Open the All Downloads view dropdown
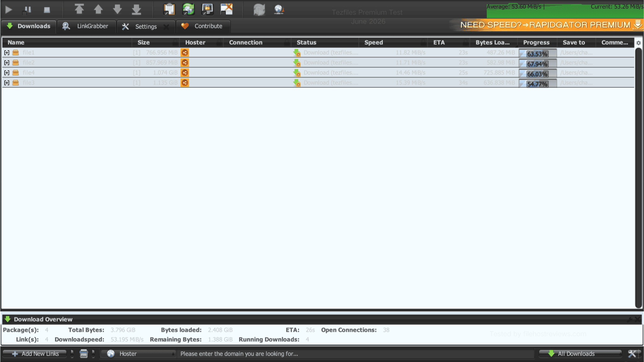 (580, 354)
